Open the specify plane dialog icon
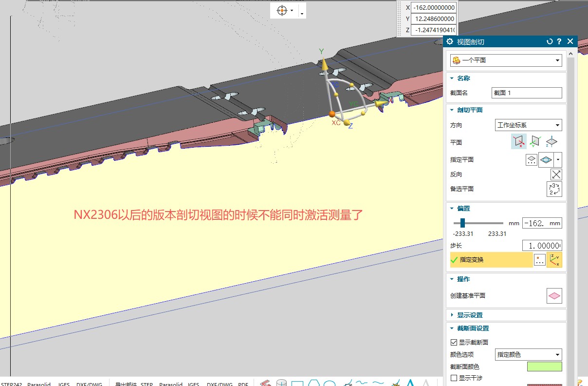 [x=532, y=160]
